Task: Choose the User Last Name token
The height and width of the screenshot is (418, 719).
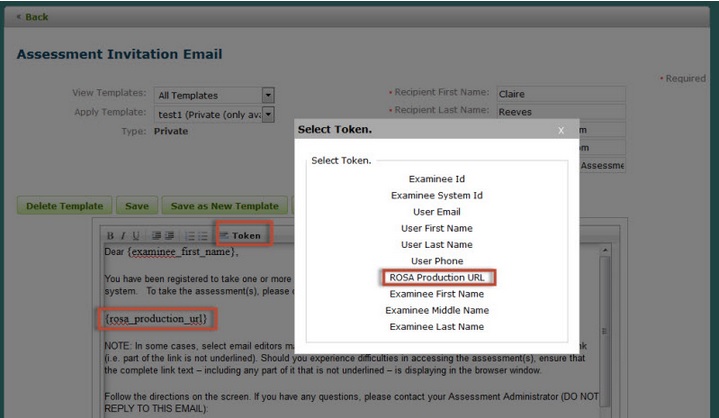Action: click(437, 245)
